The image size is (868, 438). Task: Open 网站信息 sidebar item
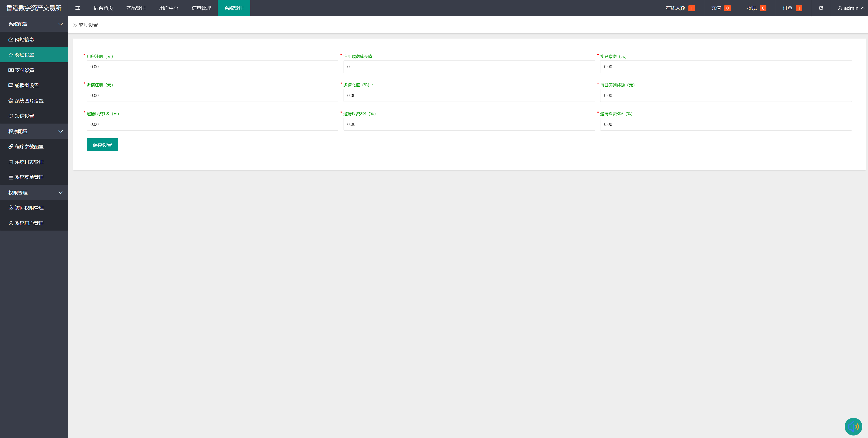24,39
